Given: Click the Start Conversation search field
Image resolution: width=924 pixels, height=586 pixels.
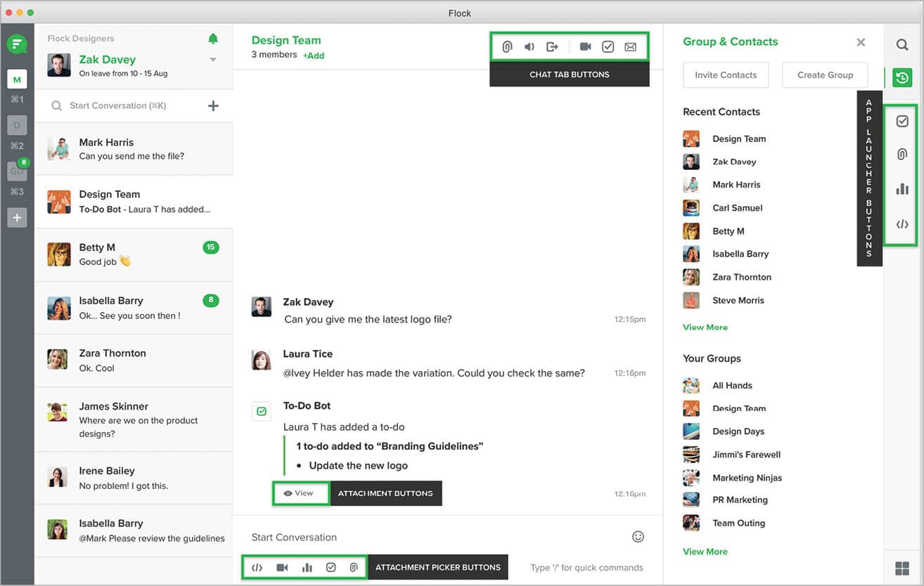Looking at the screenshot, I should pyautogui.click(x=127, y=106).
